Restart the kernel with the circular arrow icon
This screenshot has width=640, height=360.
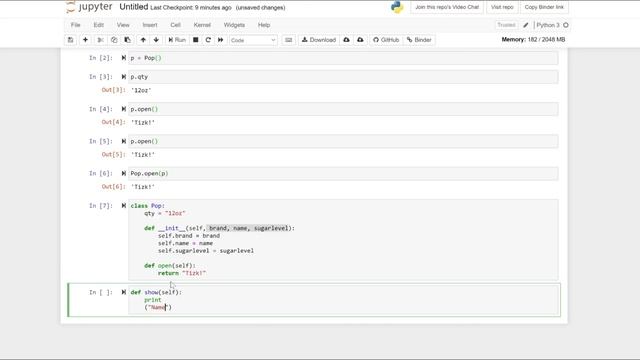(208, 40)
